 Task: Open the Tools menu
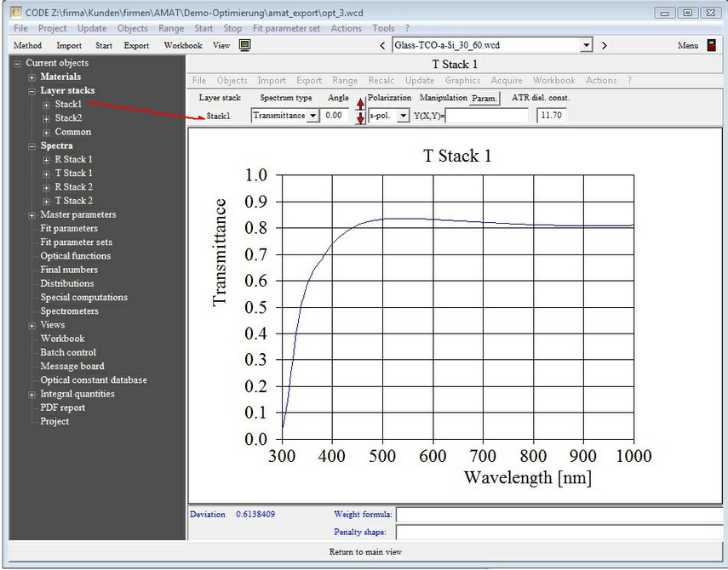pyautogui.click(x=383, y=28)
